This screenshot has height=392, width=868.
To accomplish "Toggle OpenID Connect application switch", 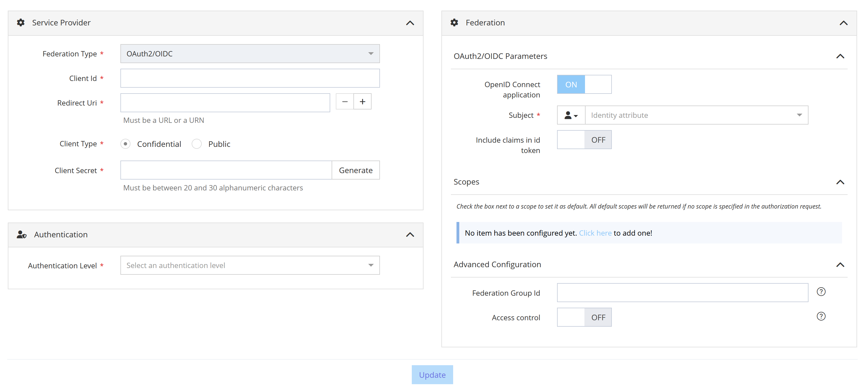I will point(584,85).
